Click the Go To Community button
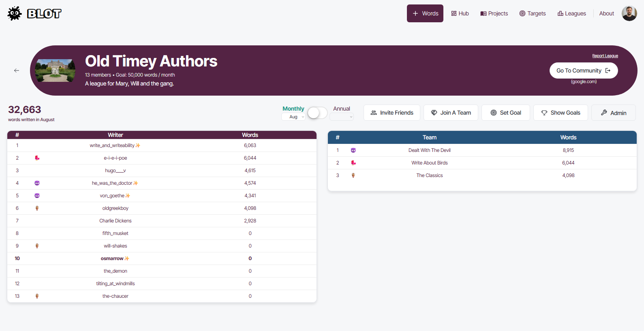Viewport: 644px width, 331px height. coord(584,70)
